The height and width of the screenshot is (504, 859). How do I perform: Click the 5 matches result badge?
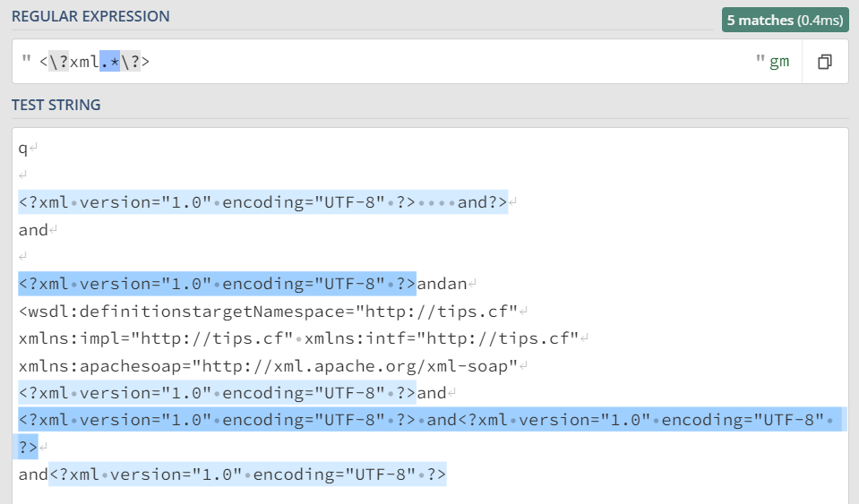(x=786, y=20)
